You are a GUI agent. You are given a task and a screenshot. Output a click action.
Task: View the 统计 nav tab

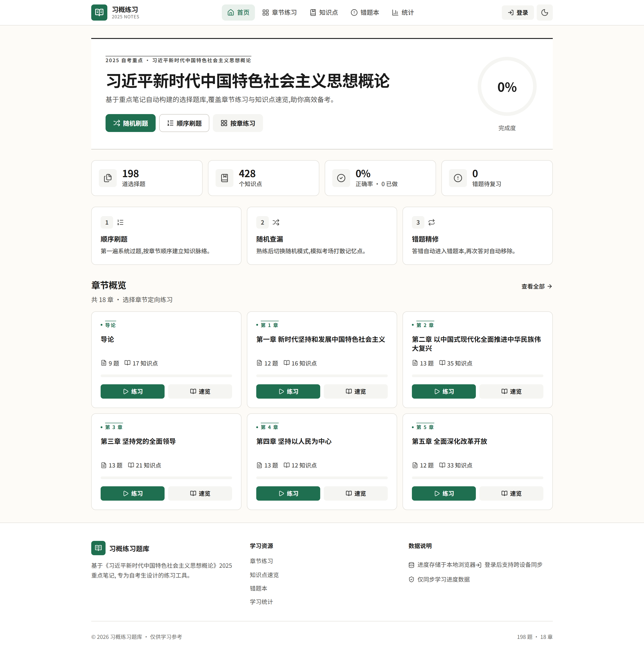click(403, 13)
